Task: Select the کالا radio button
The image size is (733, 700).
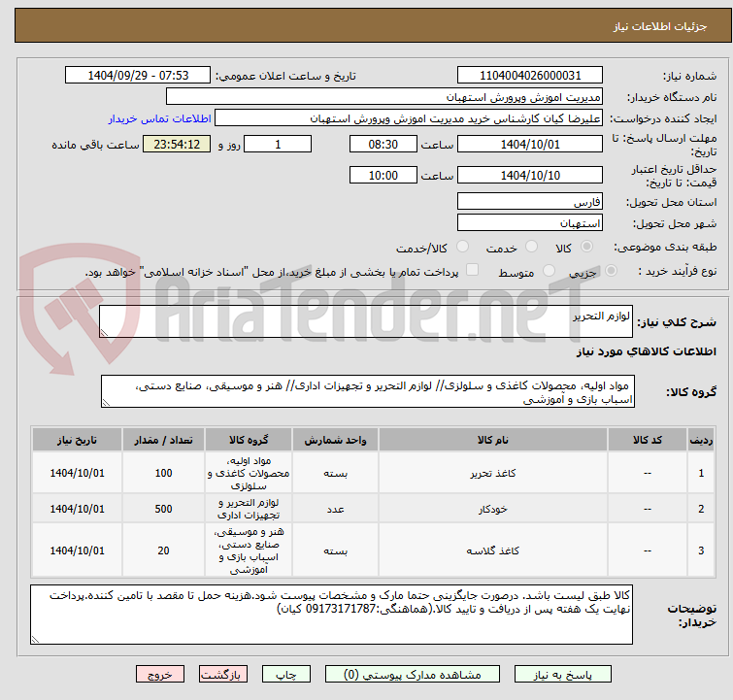Action: click(586, 247)
